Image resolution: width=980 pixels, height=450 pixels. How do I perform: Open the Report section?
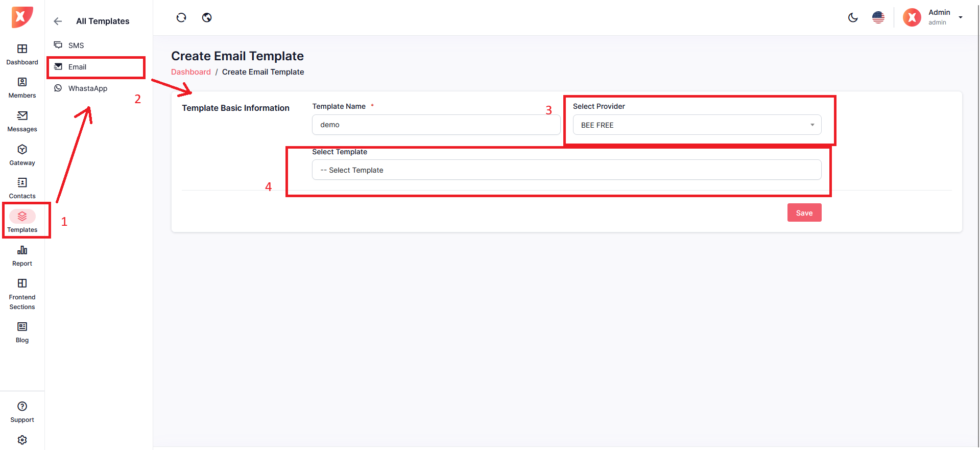point(22,256)
